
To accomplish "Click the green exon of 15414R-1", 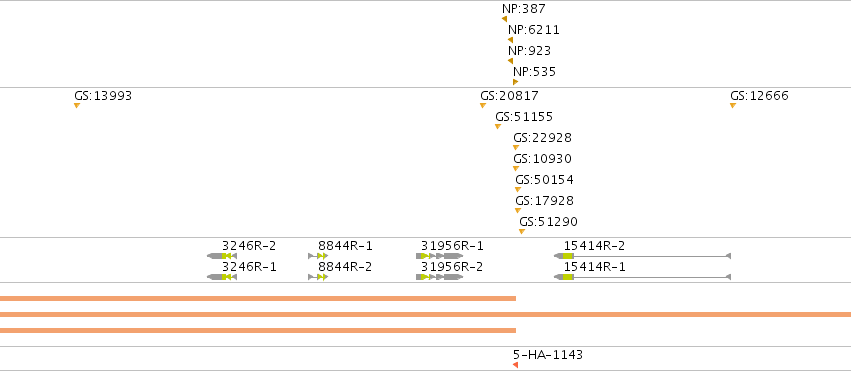I will (568, 277).
